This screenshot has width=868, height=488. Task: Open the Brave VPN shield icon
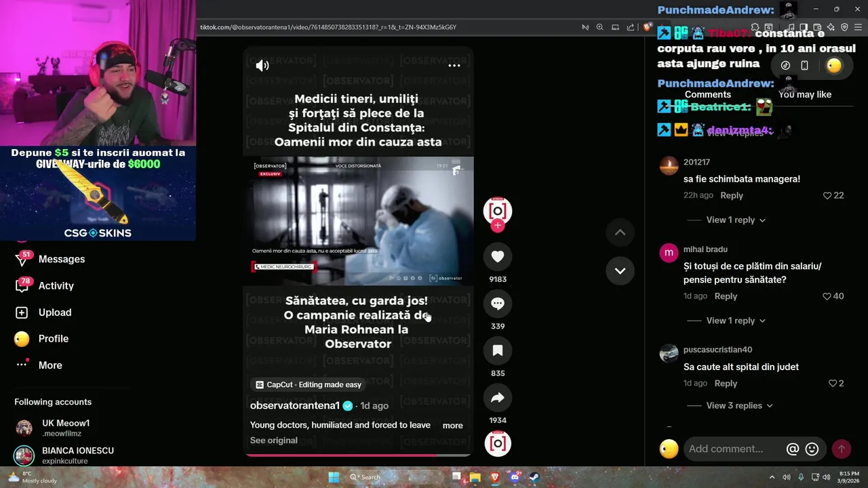[844, 27]
